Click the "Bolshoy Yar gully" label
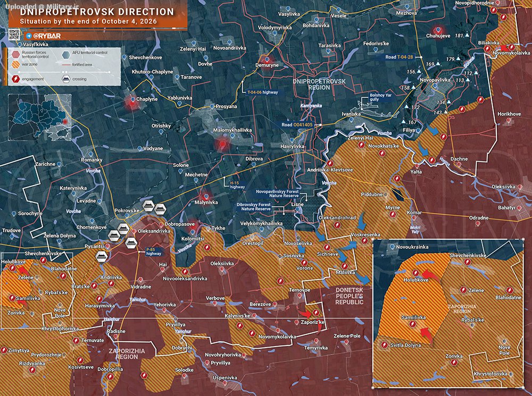 tap(381, 97)
